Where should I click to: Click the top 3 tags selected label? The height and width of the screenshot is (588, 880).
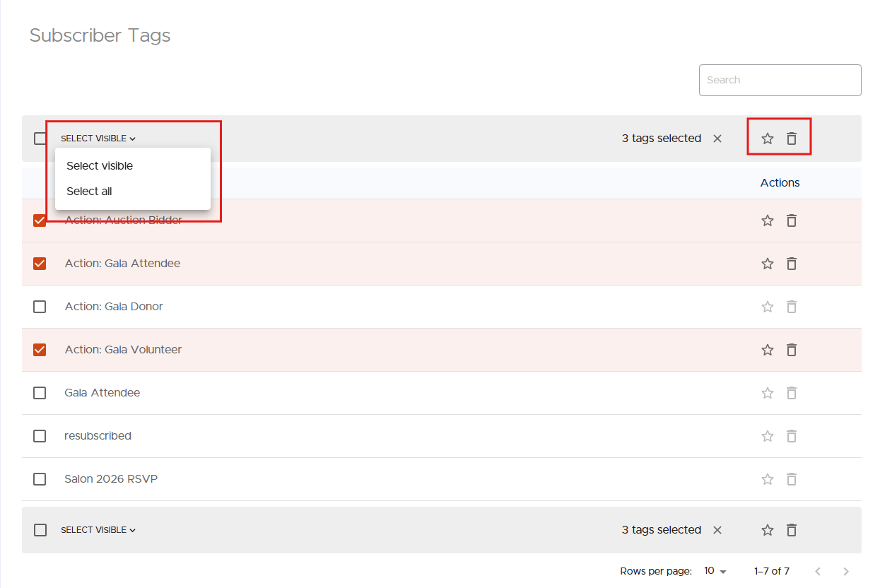tap(662, 139)
